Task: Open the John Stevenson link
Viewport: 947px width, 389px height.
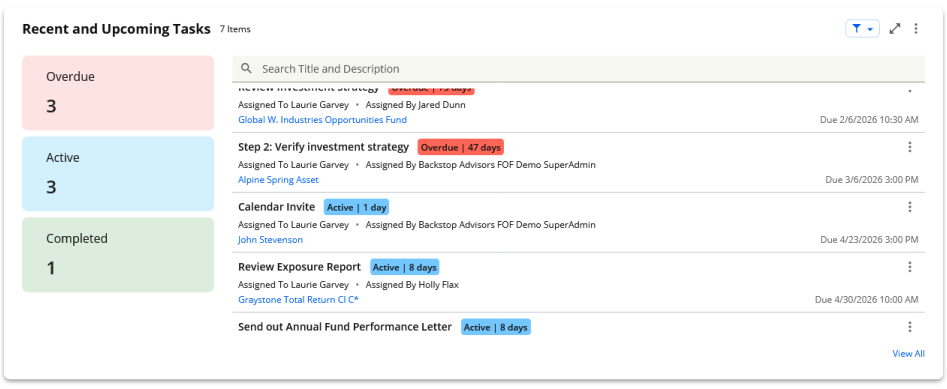Action: tap(271, 240)
